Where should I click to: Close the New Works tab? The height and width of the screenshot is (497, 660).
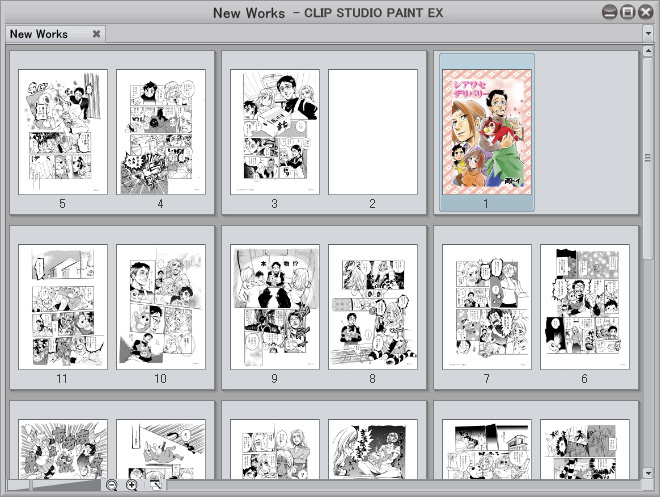(96, 34)
